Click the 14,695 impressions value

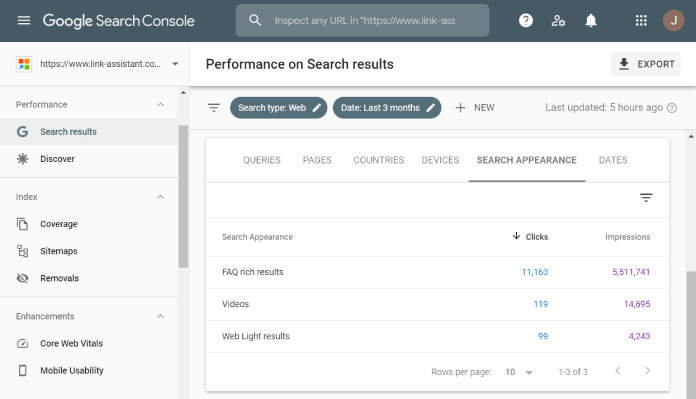pyautogui.click(x=637, y=304)
